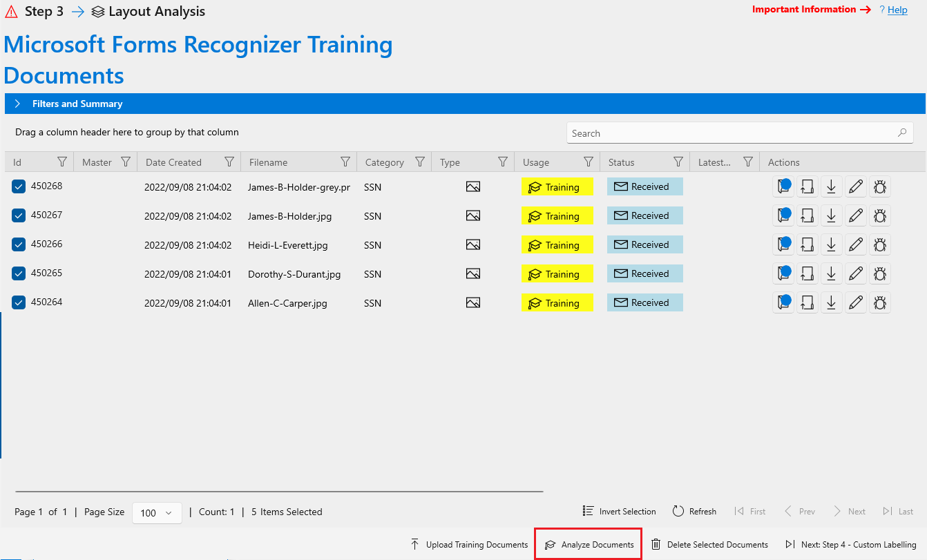Image resolution: width=927 pixels, height=560 pixels.
Task: Edit document 450267 with the pencil icon
Action: coord(856,215)
